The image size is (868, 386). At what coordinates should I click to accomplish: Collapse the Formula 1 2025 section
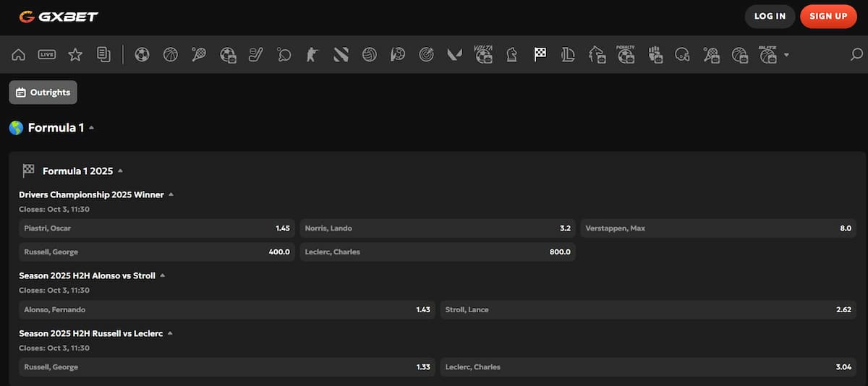pos(120,171)
